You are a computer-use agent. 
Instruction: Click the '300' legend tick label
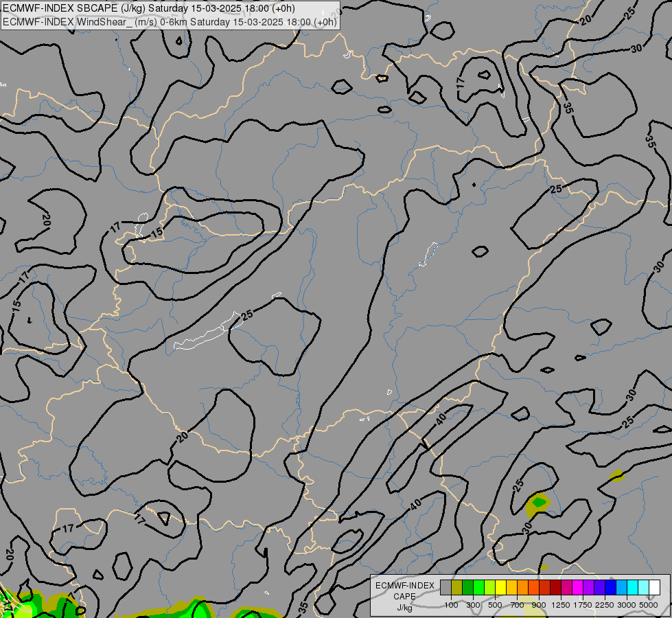pos(473,605)
